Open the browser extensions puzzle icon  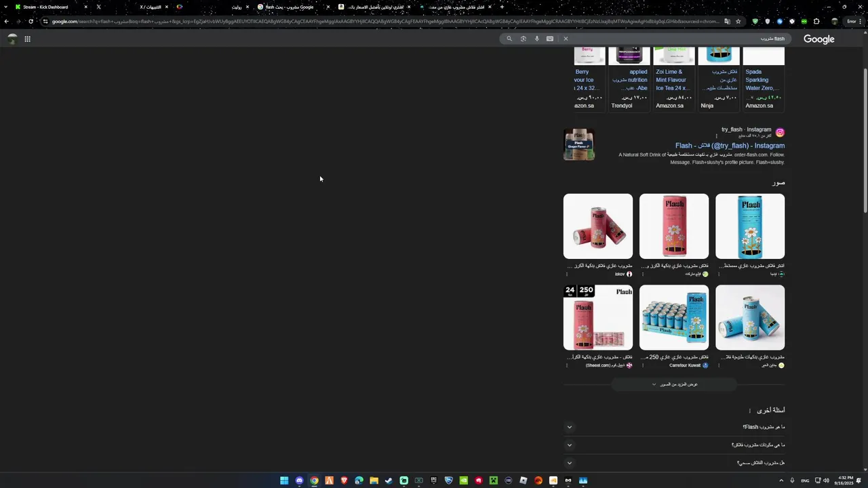pyautogui.click(x=816, y=21)
